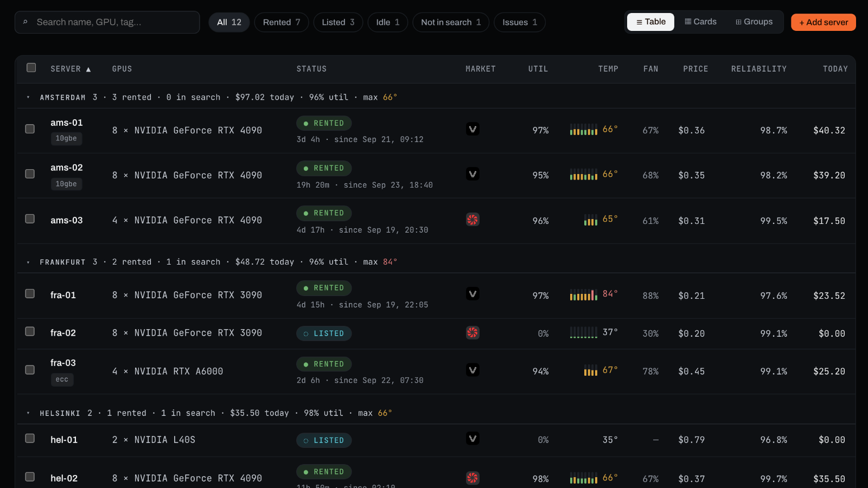This screenshot has height=488, width=868.
Task: Check the fra-01 row checkbox
Action: click(30, 294)
